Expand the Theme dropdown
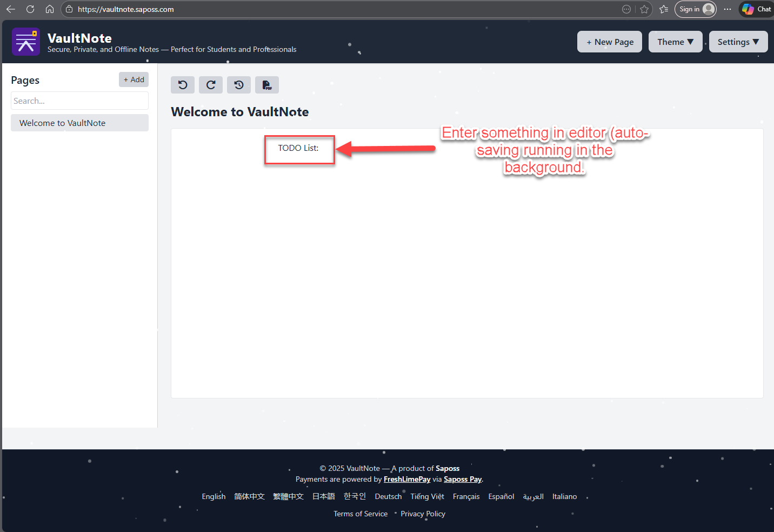 676,42
